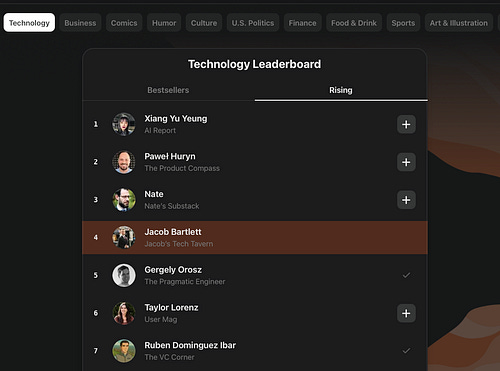Open The Product Compass publication
Viewport: 500px width, 371px height.
coord(182,168)
